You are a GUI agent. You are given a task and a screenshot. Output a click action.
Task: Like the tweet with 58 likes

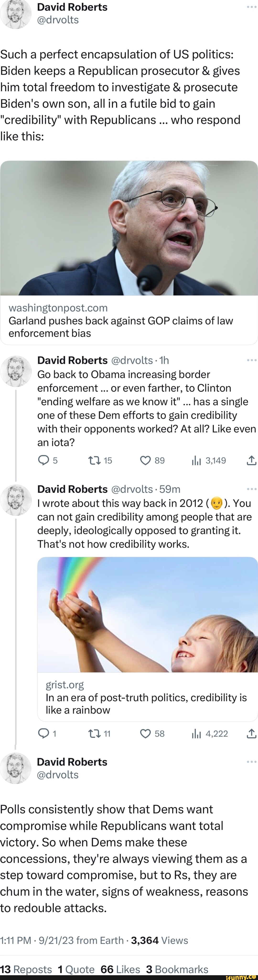[x=145, y=734]
